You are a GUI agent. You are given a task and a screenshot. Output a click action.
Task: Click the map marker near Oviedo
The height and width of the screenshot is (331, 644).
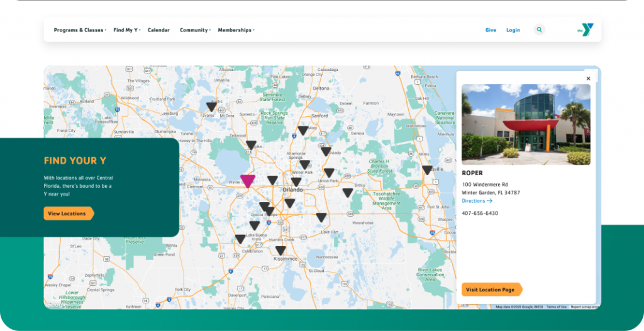click(x=326, y=151)
